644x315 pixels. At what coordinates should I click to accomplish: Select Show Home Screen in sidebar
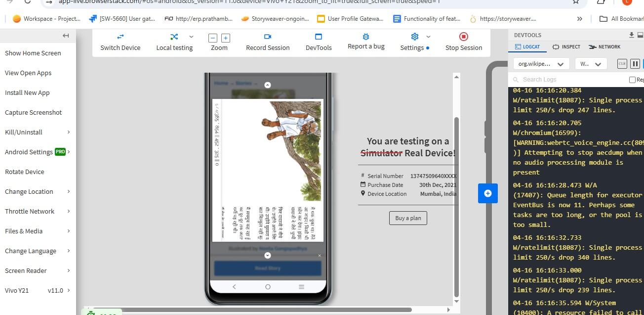tap(33, 53)
